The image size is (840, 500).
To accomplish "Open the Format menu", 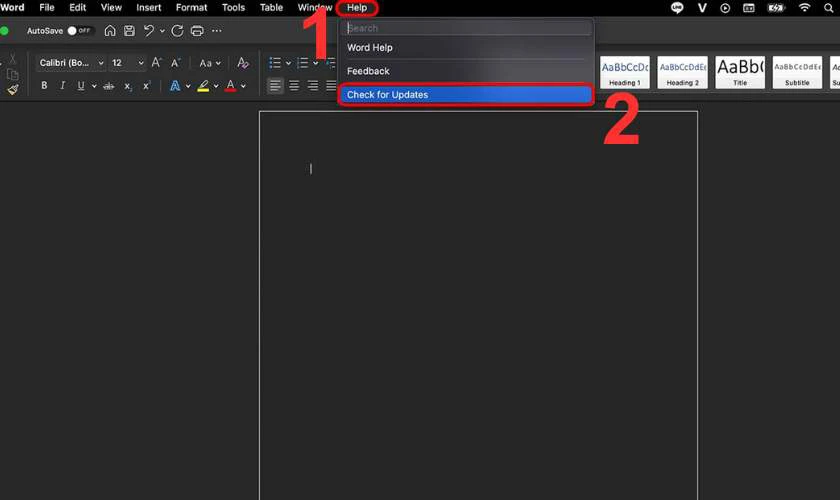I will click(191, 8).
